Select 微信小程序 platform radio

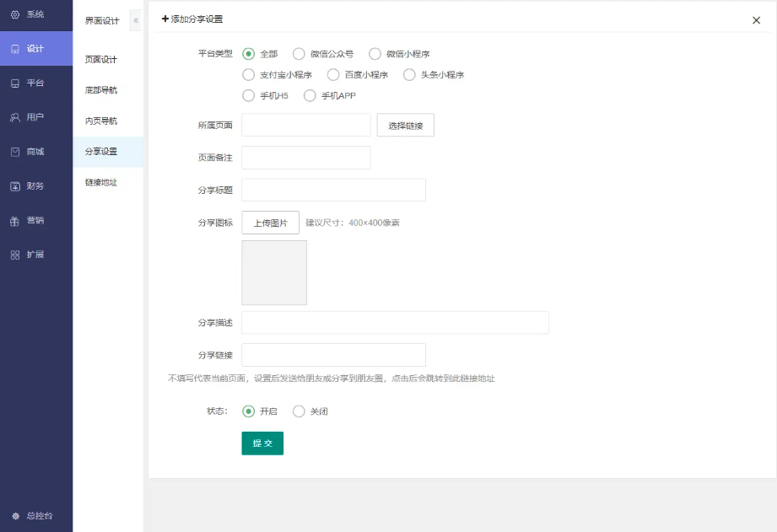[375, 53]
